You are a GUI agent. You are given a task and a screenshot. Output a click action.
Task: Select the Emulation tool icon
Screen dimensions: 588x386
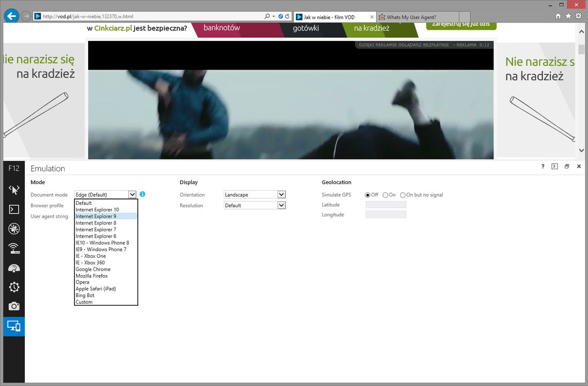tap(14, 326)
